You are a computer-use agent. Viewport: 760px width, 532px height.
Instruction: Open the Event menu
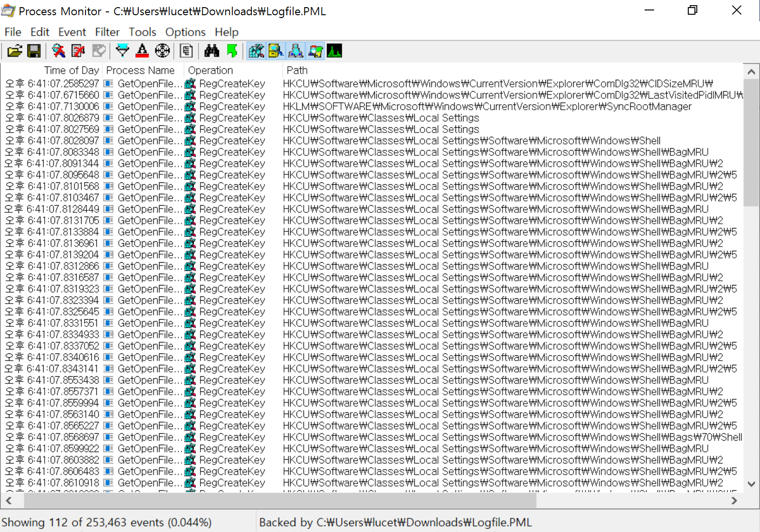pos(72,32)
